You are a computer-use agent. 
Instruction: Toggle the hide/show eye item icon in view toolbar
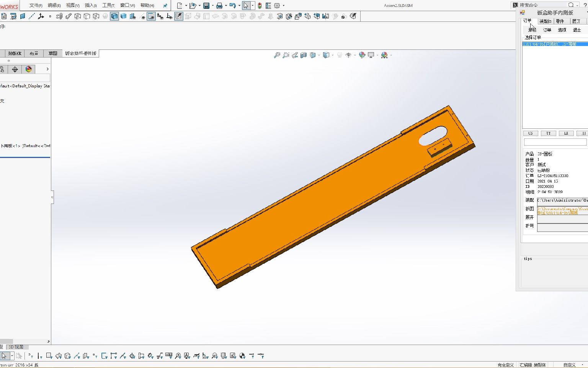tap(348, 55)
